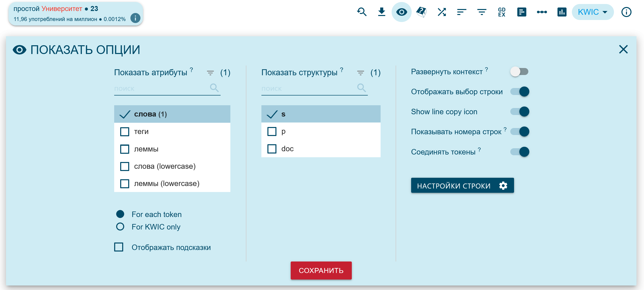Image resolution: width=644 pixels, height=290 pixels.
Task: Enable the Показывать номера строк toggle
Action: coord(519,132)
